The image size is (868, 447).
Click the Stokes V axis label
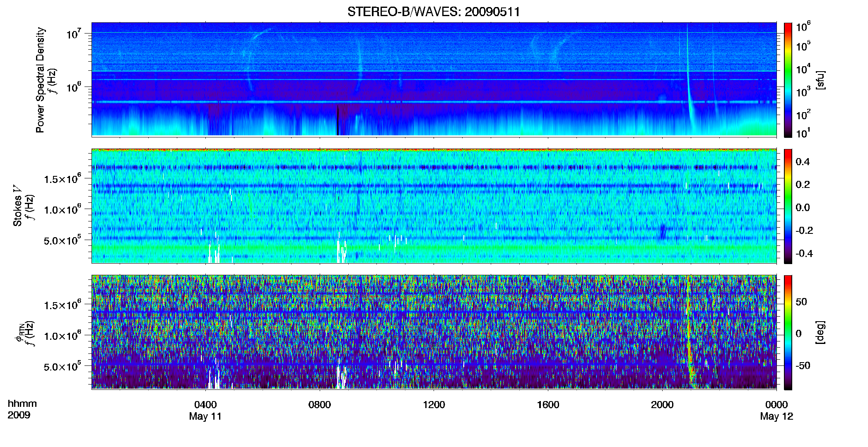point(17,206)
